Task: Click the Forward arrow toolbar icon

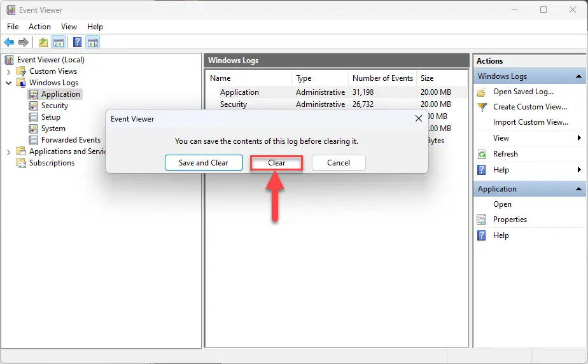Action: pyautogui.click(x=24, y=43)
